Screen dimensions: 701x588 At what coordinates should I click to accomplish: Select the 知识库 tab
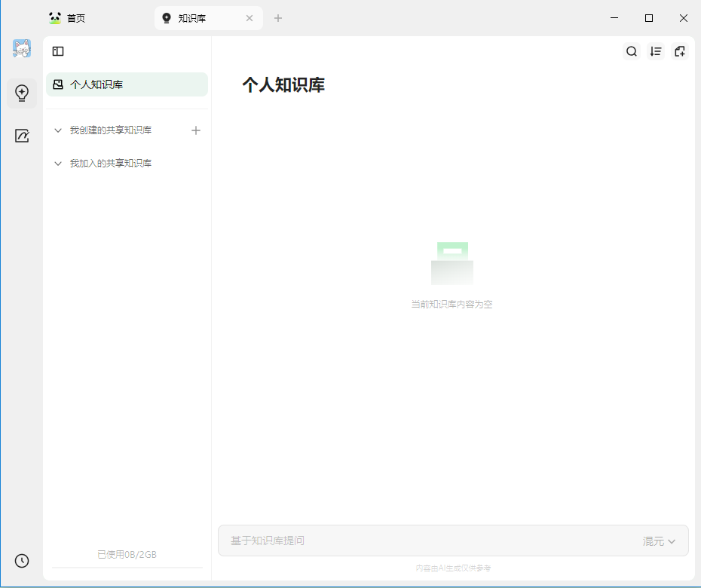(193, 17)
